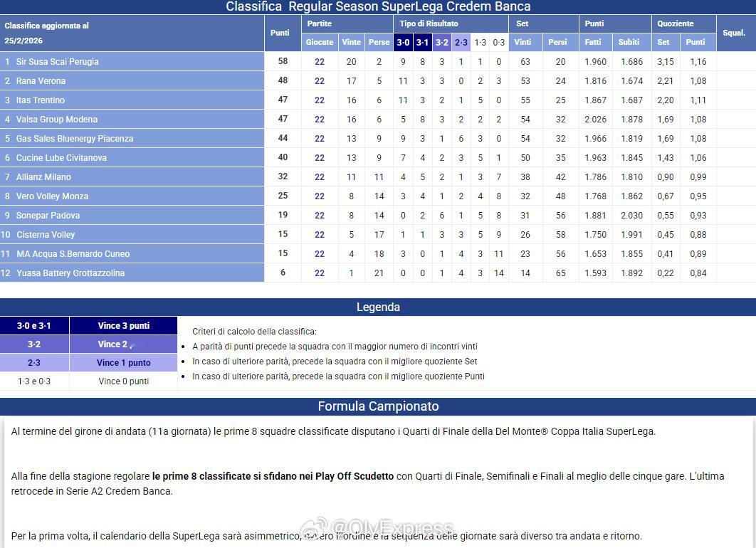The height and width of the screenshot is (548, 756).
Task: Click Valsa Group Modena team name
Action: pos(56,119)
